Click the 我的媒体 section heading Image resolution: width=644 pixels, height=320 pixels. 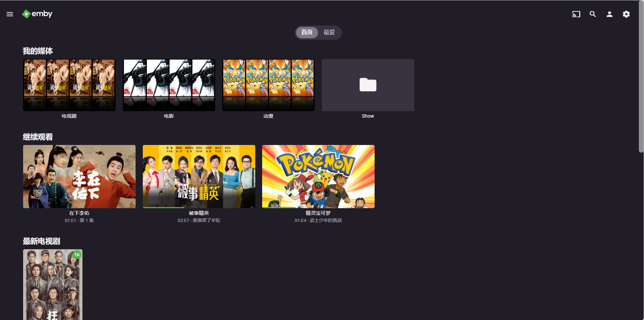(x=38, y=51)
